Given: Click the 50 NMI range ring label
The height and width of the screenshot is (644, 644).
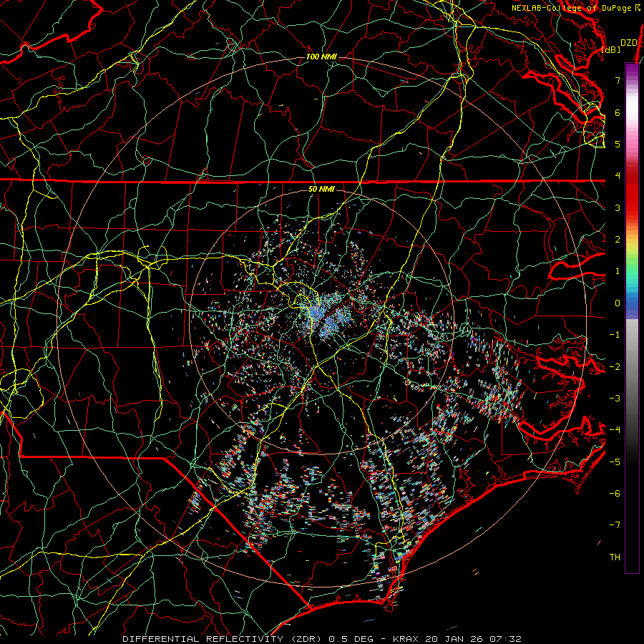Looking at the screenshot, I should tap(321, 189).
